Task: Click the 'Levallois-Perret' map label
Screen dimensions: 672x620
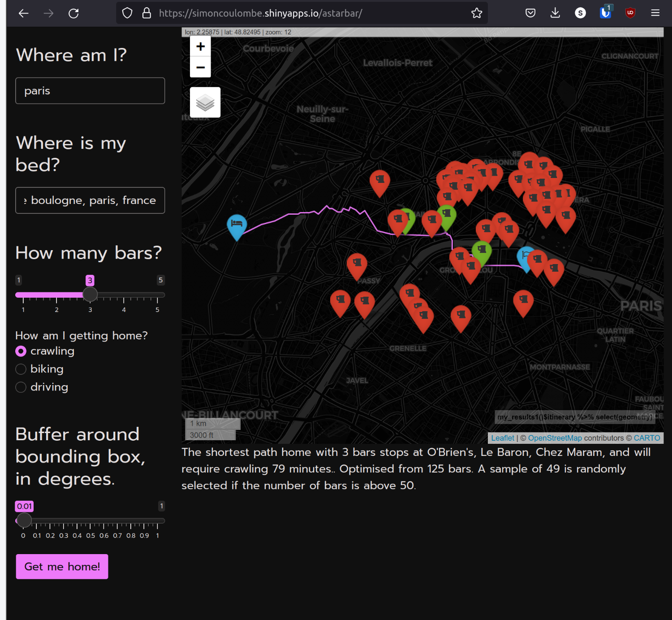Action: (398, 63)
